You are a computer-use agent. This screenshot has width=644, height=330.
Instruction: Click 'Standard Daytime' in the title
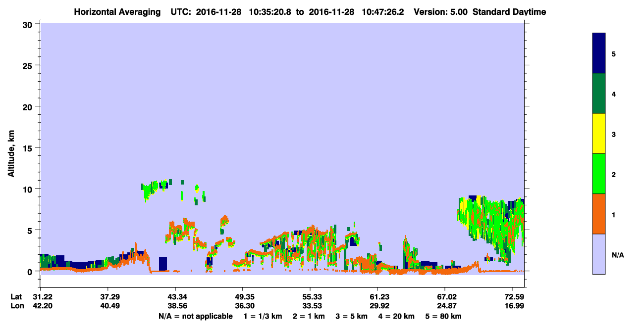pyautogui.click(x=509, y=12)
